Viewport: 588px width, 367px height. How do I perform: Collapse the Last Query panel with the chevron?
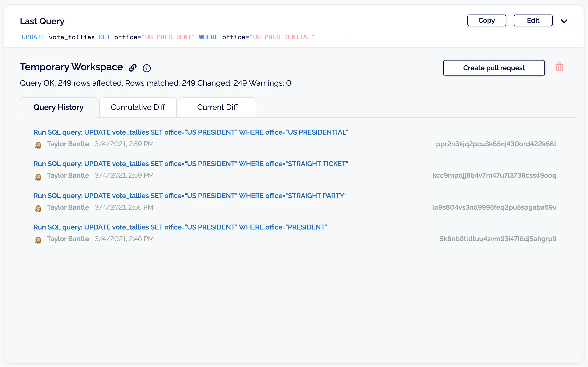coord(565,21)
